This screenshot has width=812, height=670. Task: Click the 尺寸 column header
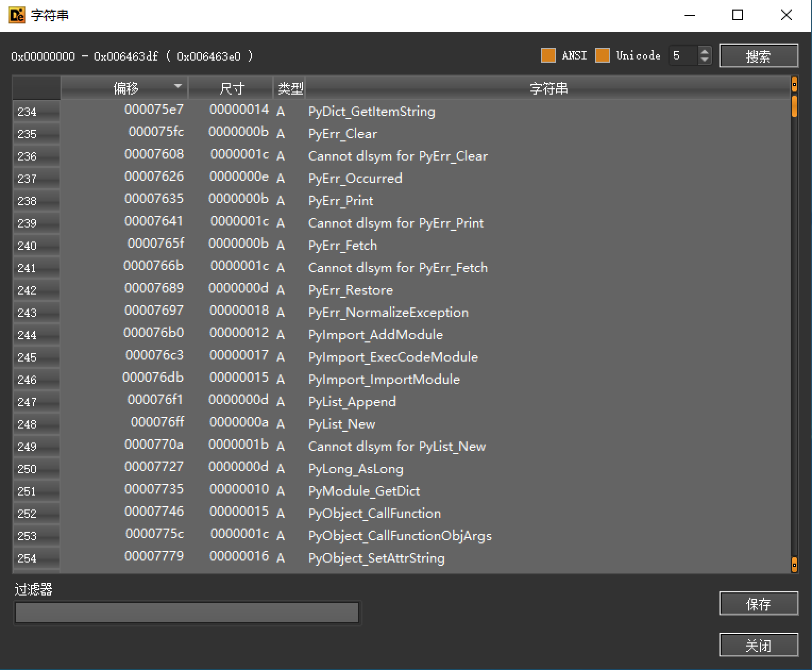231,88
